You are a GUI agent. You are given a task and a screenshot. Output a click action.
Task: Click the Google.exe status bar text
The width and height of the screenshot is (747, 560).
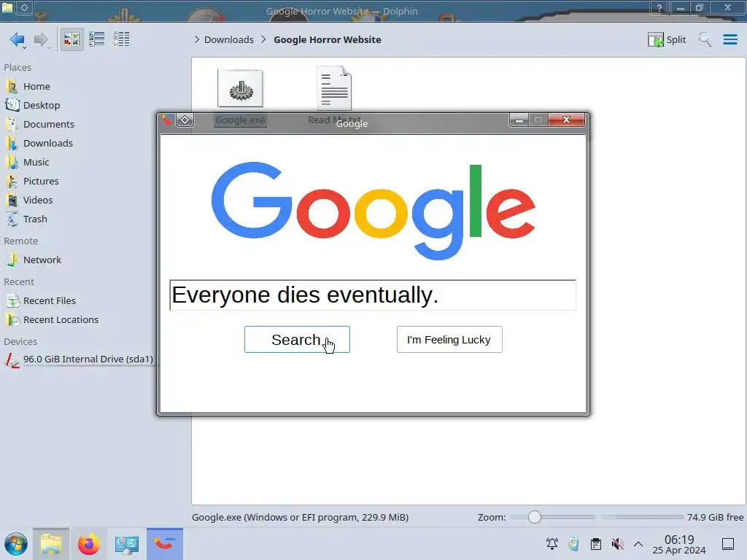pos(300,517)
